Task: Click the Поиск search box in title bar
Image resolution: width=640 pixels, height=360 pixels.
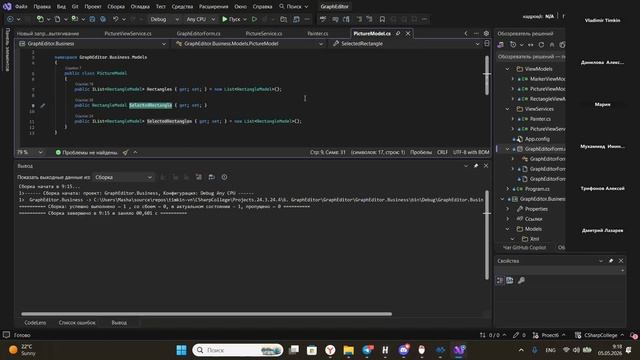Action: [294, 7]
